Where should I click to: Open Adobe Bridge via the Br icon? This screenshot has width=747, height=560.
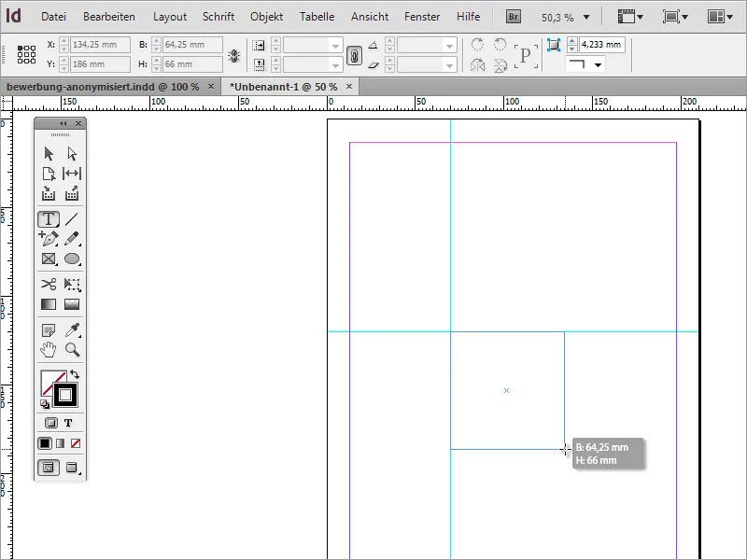(513, 16)
